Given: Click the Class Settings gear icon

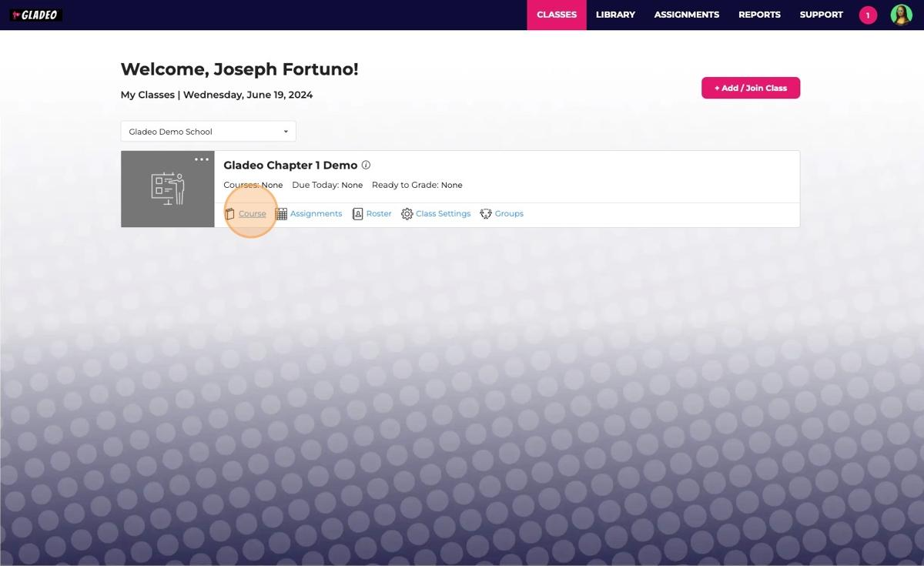Looking at the screenshot, I should [x=407, y=213].
